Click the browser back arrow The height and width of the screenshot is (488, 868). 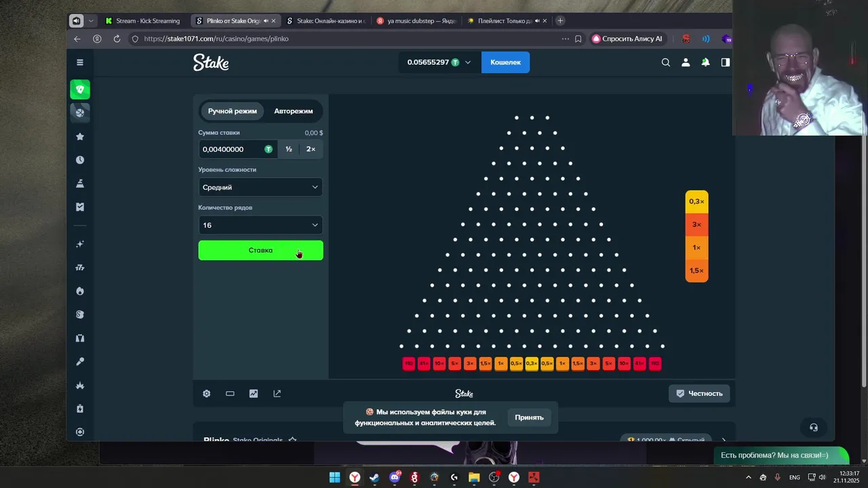click(77, 39)
